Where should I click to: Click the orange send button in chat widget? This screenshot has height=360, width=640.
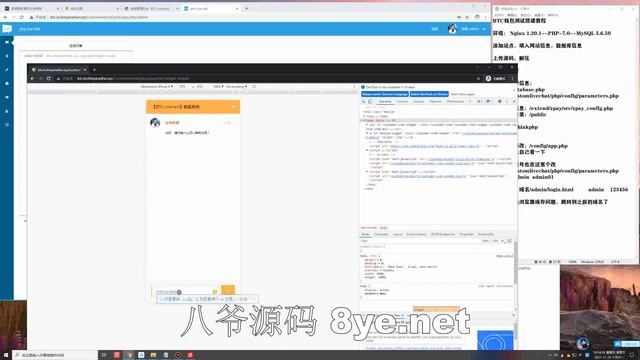pos(228,290)
